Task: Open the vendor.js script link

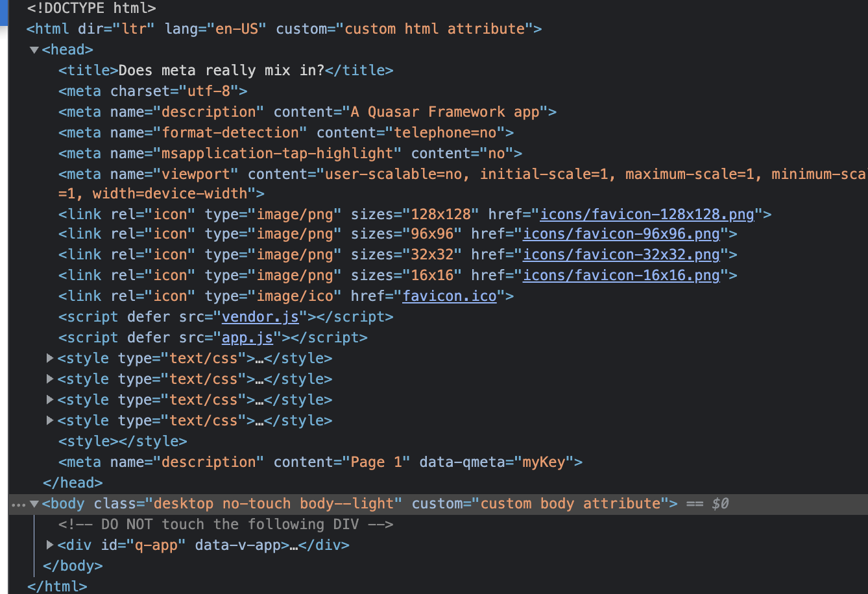Action: (x=261, y=317)
